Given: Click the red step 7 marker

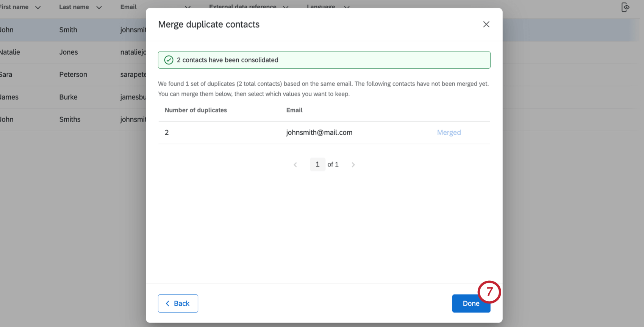Looking at the screenshot, I should (489, 292).
